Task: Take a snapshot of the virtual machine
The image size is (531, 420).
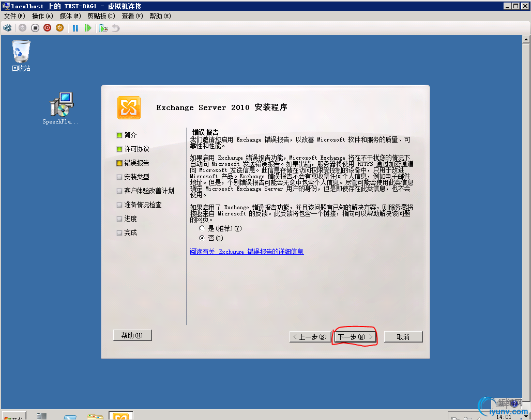Action: (x=103, y=28)
